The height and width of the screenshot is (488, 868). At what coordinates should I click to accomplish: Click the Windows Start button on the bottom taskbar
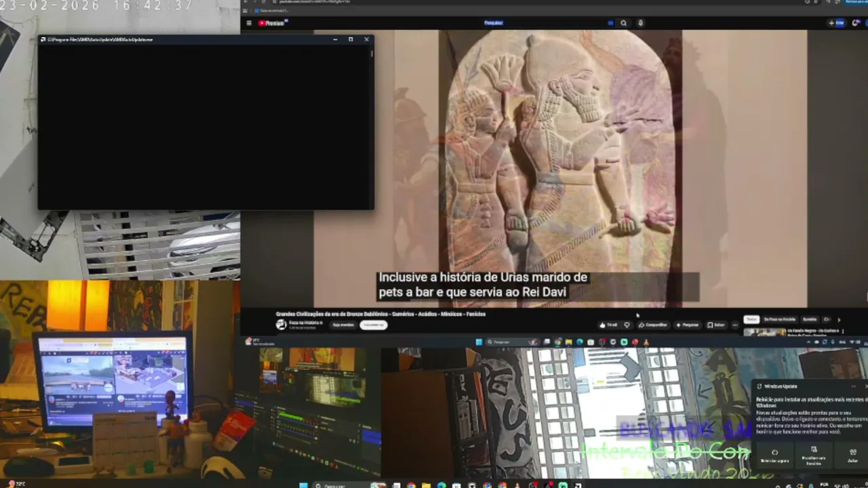coord(304,485)
